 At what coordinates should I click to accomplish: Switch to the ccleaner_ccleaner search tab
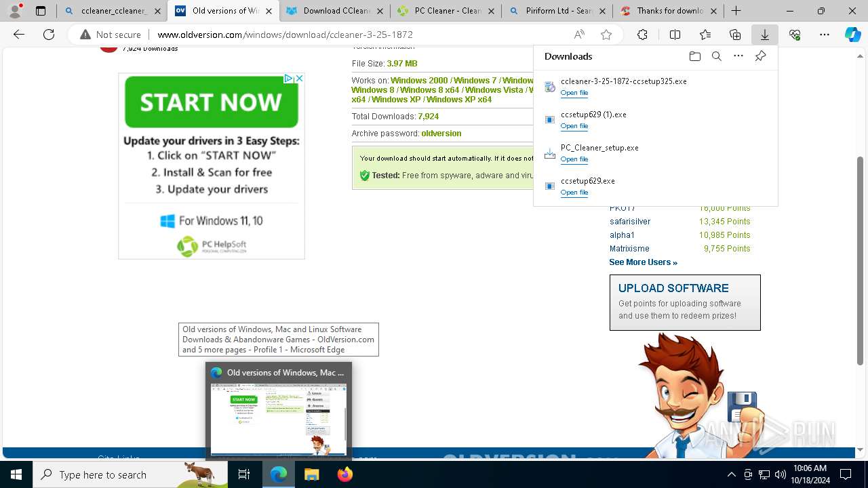pos(113,11)
